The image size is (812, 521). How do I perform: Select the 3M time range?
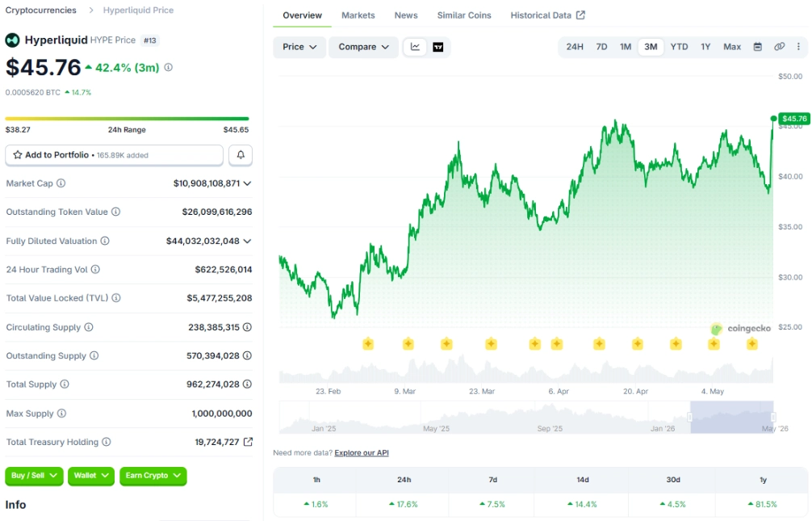651,47
